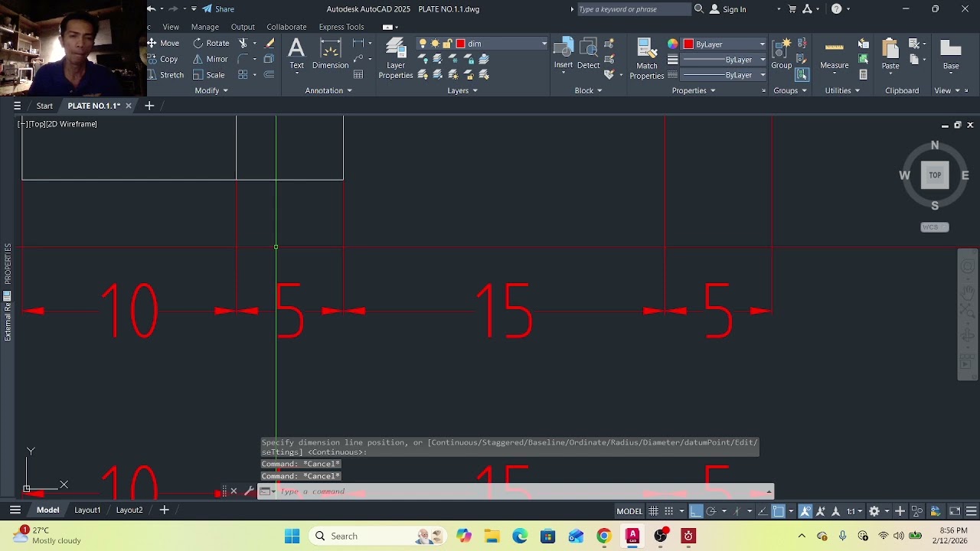Viewport: 980px width, 551px height.
Task: Launch the Detect block tool
Action: [x=588, y=54]
